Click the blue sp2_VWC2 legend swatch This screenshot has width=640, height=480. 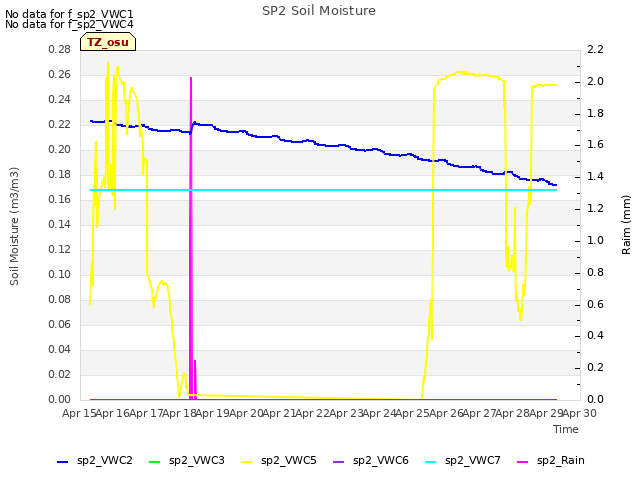point(62,462)
